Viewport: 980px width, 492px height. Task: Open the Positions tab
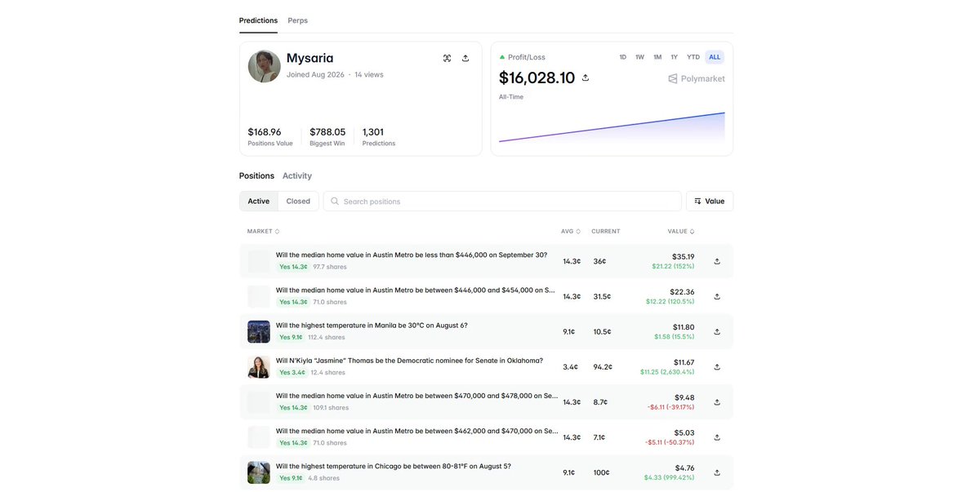(x=256, y=175)
